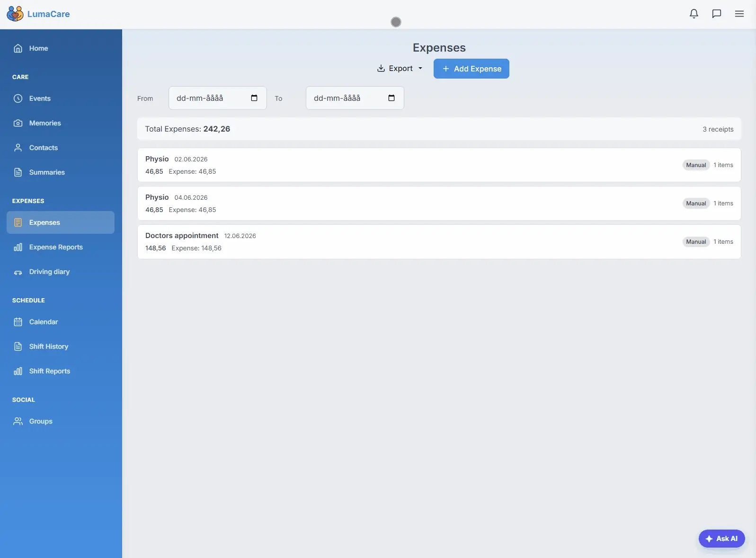Screen dimensions: 756x558
Task: Click the Summaries document icon
Action: click(18, 172)
